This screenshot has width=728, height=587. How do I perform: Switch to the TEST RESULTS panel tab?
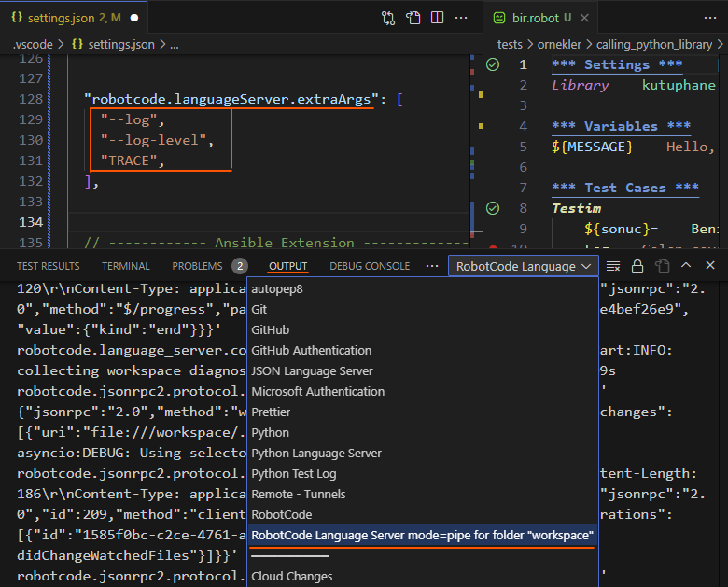(48, 266)
